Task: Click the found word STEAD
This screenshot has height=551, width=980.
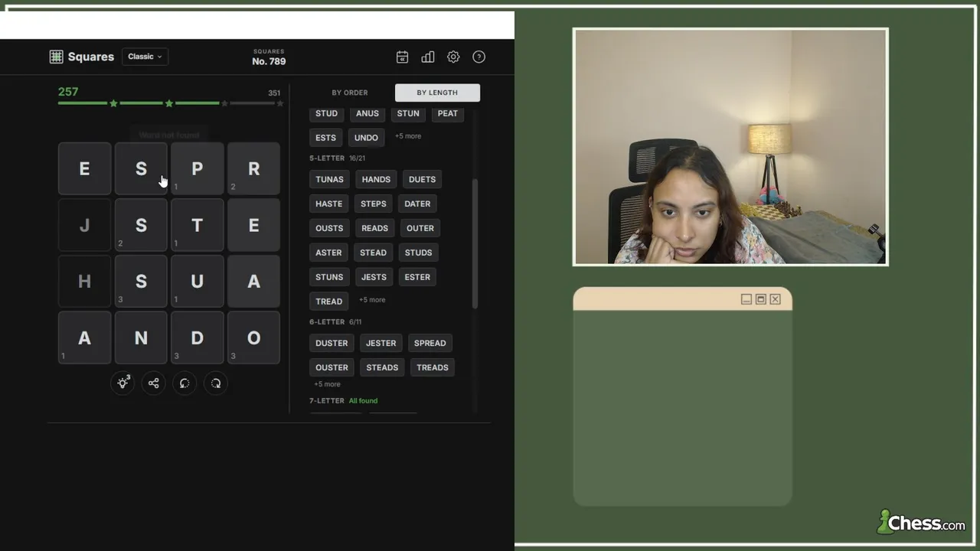Action: (373, 253)
